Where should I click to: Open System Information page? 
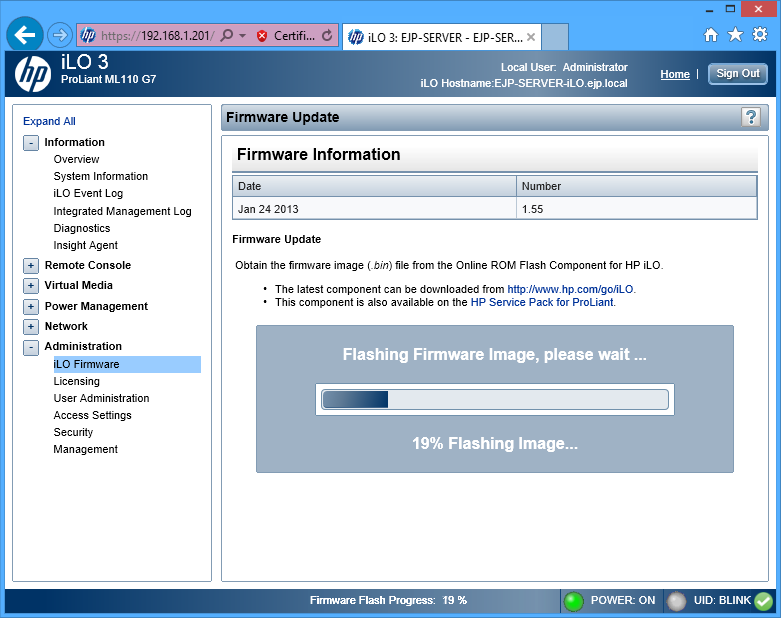[x=101, y=176]
